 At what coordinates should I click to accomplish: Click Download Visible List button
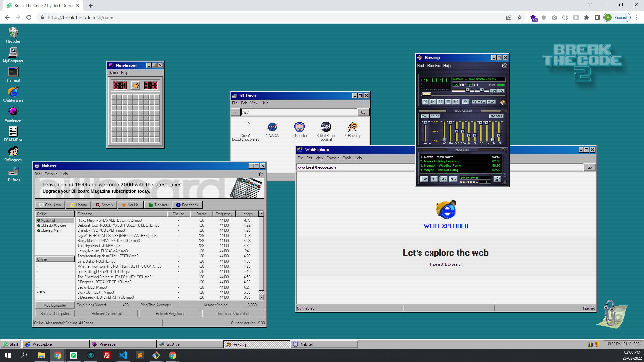click(x=233, y=314)
